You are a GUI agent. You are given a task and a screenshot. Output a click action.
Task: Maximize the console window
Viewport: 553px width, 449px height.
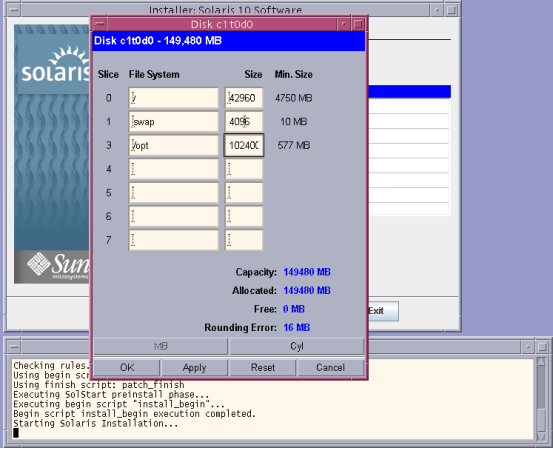coord(542,347)
